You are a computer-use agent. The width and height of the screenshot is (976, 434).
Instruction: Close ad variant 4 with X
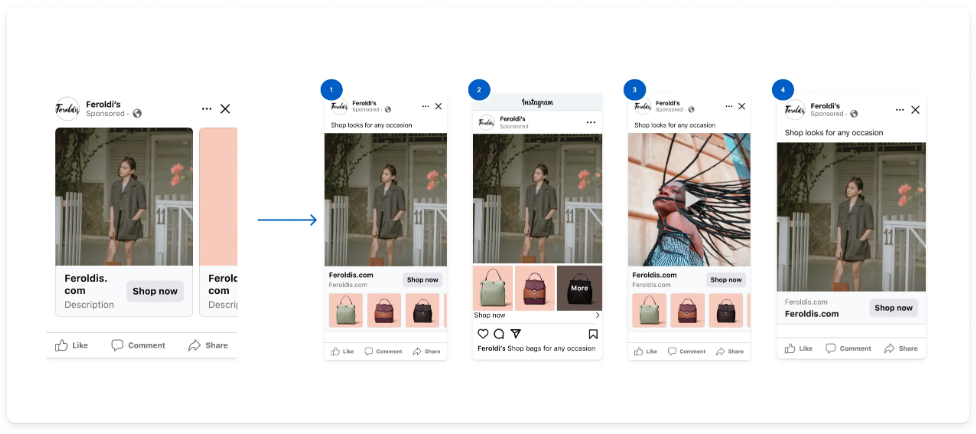coord(915,110)
